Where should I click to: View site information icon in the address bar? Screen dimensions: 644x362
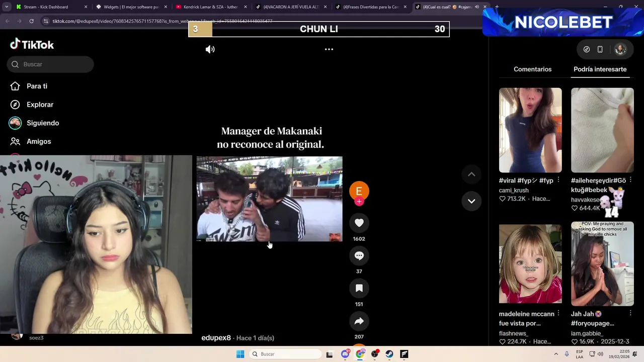[x=46, y=21]
